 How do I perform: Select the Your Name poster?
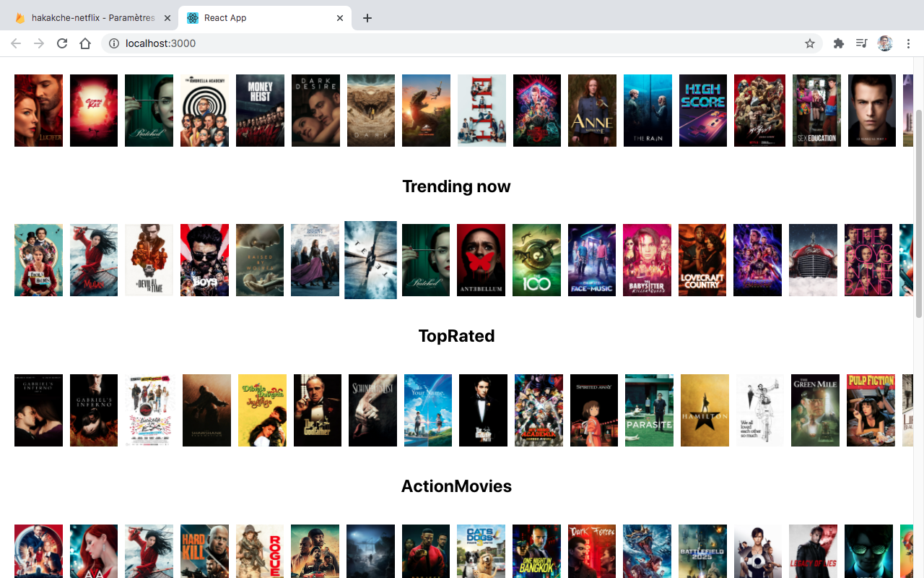point(428,410)
